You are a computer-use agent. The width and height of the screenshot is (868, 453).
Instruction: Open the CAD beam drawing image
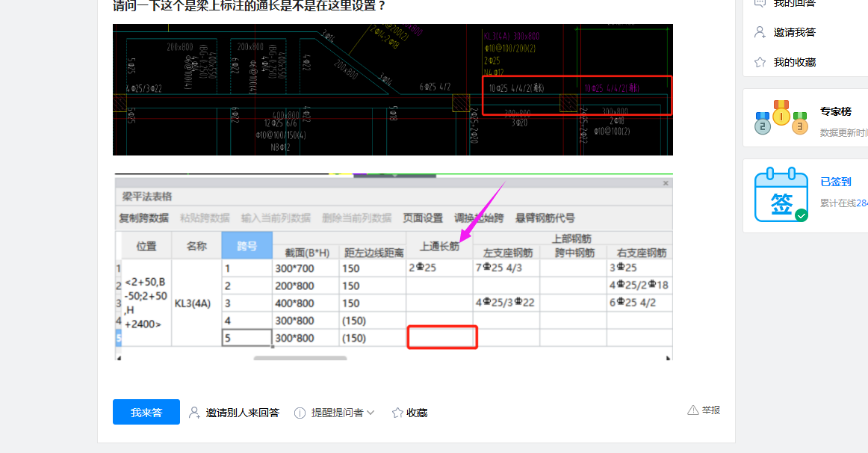pos(392,90)
